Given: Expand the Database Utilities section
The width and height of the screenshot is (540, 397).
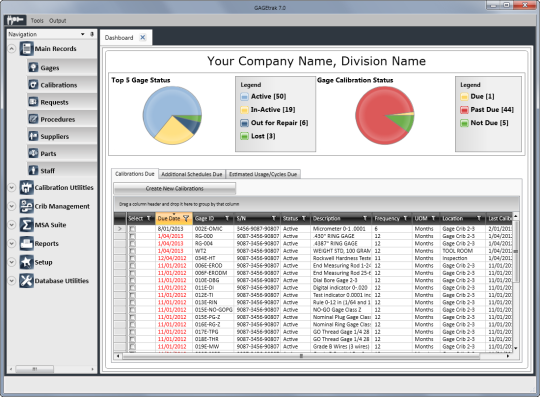Looking at the screenshot, I should pyautogui.click(x=12, y=281).
